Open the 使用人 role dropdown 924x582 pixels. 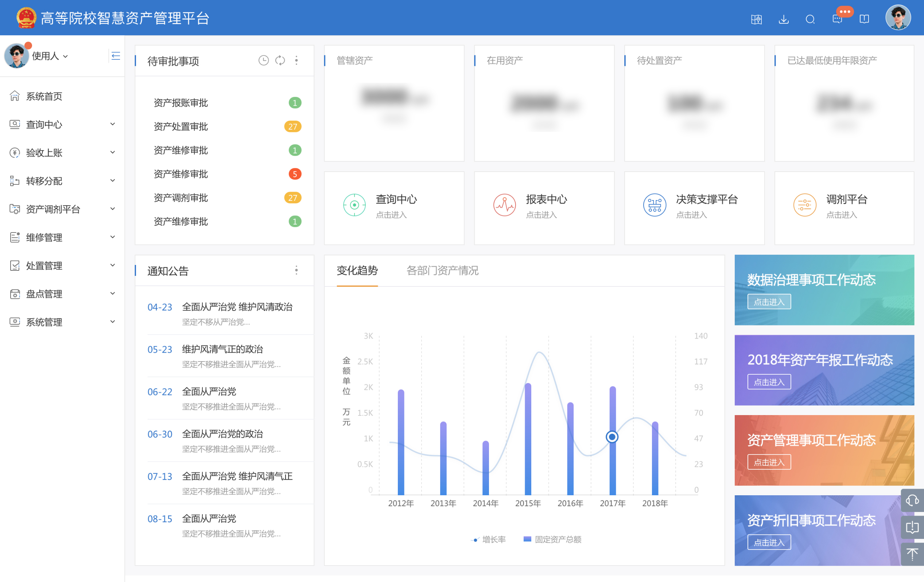[x=50, y=56]
